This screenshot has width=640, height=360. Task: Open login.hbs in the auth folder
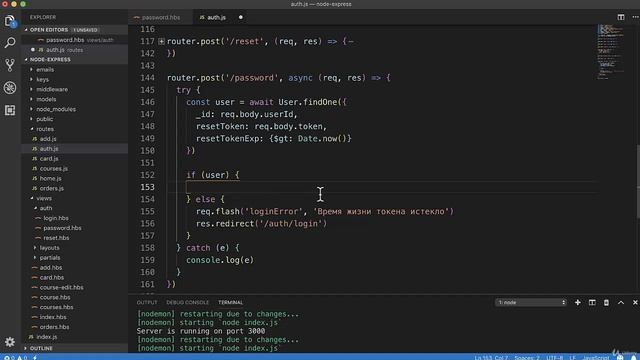tap(56, 218)
